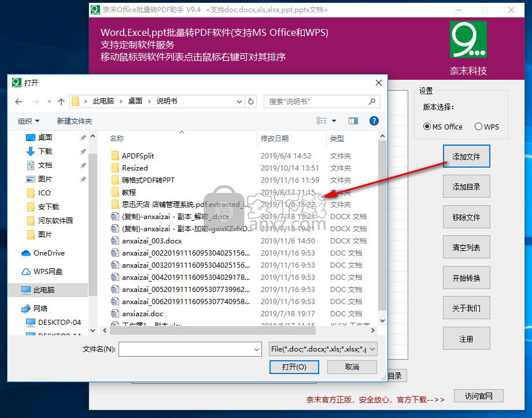532x418 pixels.
Task: Go back using the back arrow
Action: pyautogui.click(x=19, y=101)
